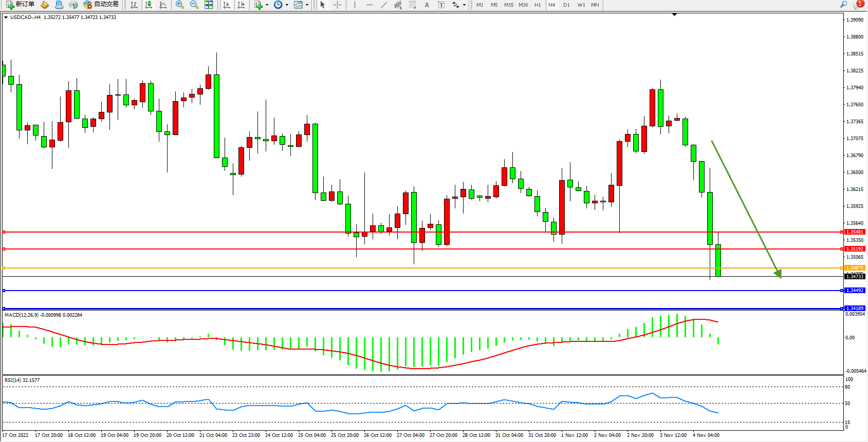The height and width of the screenshot is (442, 868).
Task: Select the trendline drawing tool
Action: click(383, 5)
